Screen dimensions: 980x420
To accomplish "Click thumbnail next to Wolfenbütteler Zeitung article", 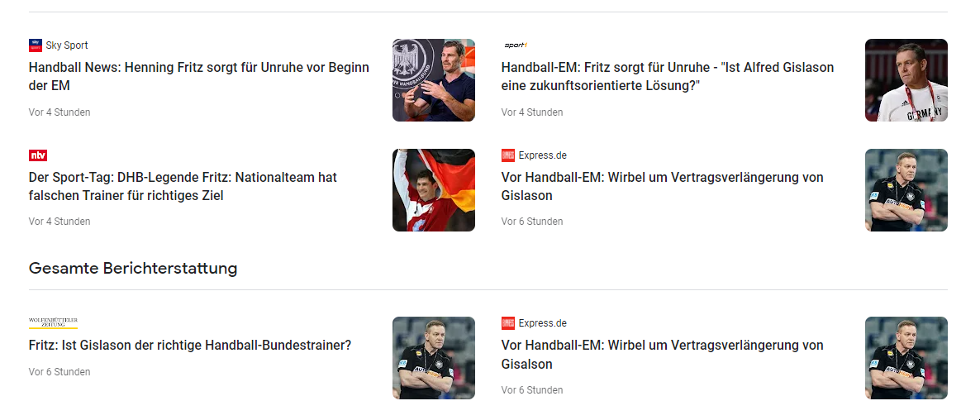I will (x=434, y=358).
